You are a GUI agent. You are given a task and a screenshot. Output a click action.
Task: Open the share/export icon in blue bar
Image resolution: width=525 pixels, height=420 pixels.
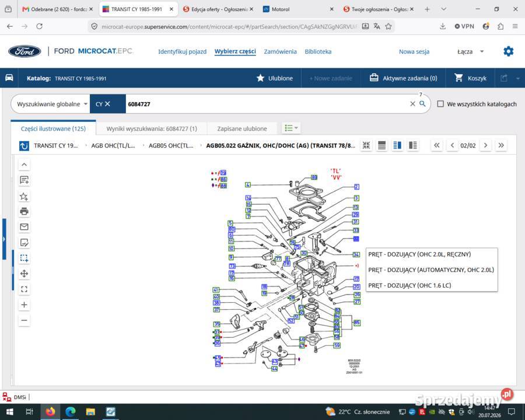tap(504, 78)
